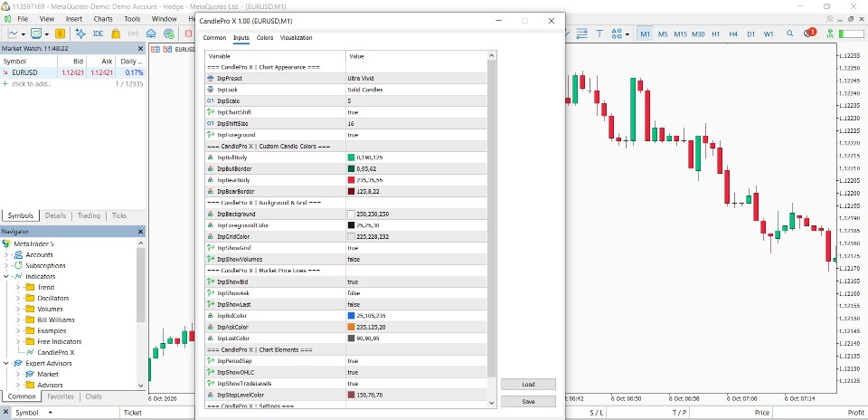
Task: Click the InpBullBody green color swatch
Action: [351, 157]
